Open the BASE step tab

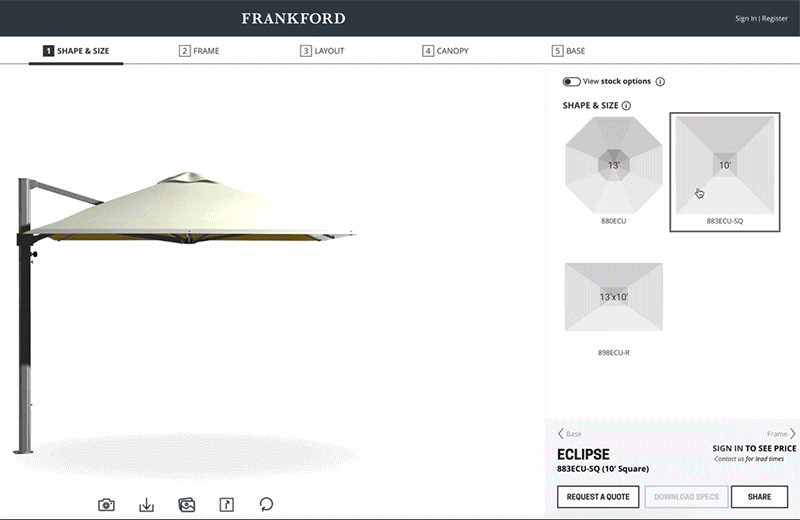click(568, 51)
